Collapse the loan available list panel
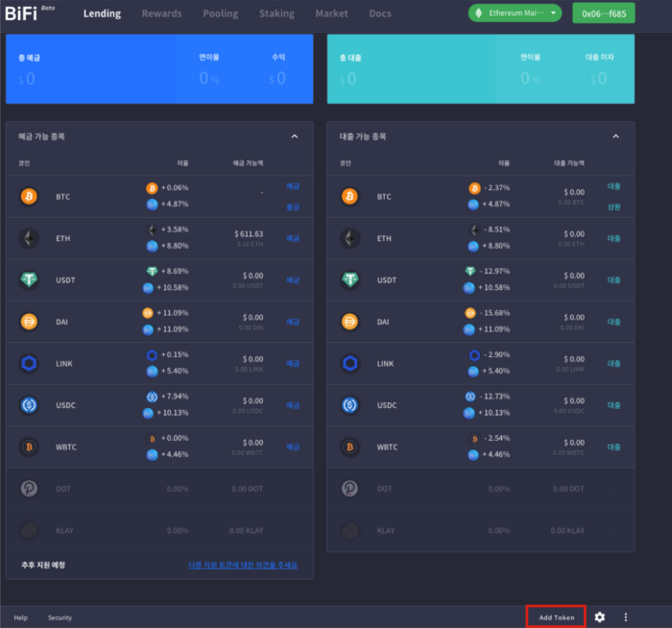The height and width of the screenshot is (628, 672). point(616,137)
